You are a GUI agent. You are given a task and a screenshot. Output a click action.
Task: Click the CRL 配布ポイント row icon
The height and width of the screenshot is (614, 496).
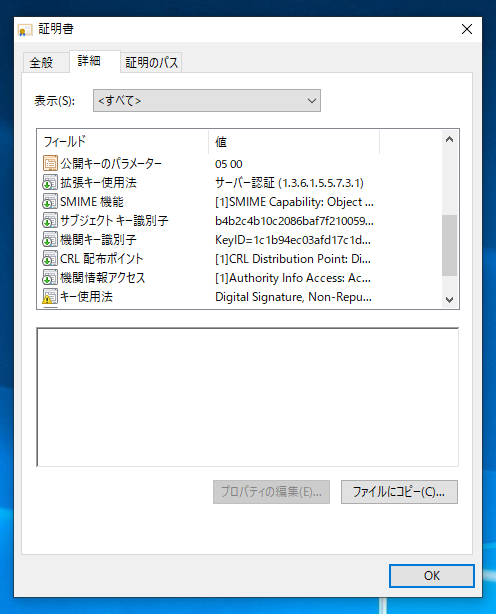[x=50, y=258]
